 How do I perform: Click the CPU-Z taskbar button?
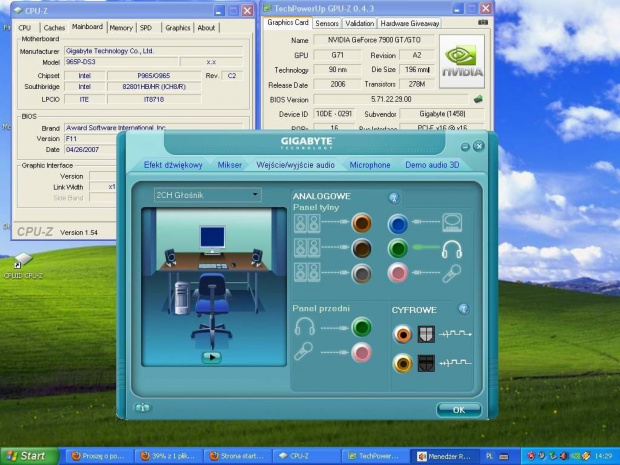(306, 456)
